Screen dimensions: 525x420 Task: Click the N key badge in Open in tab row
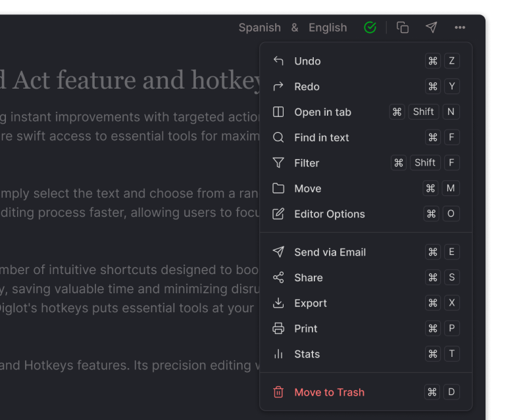451,112
